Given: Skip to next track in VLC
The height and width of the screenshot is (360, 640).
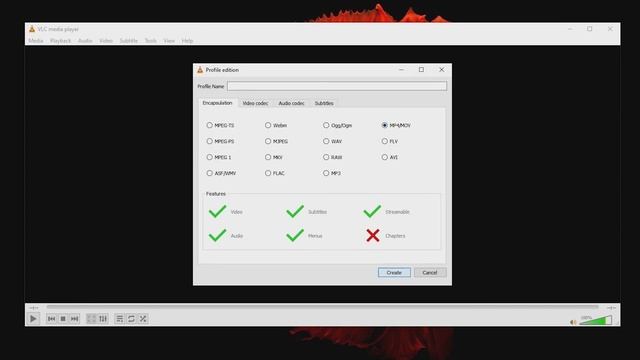Looking at the screenshot, I should [x=74, y=318].
